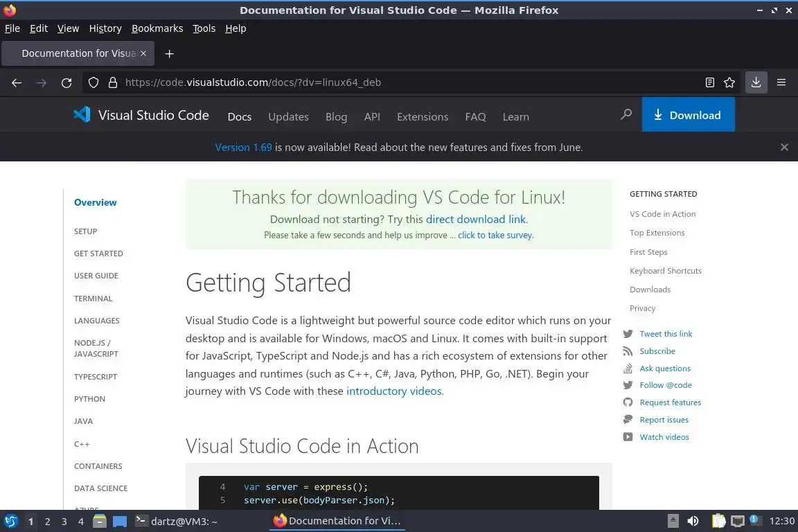Click the comment icon beside Report issues

(628, 420)
